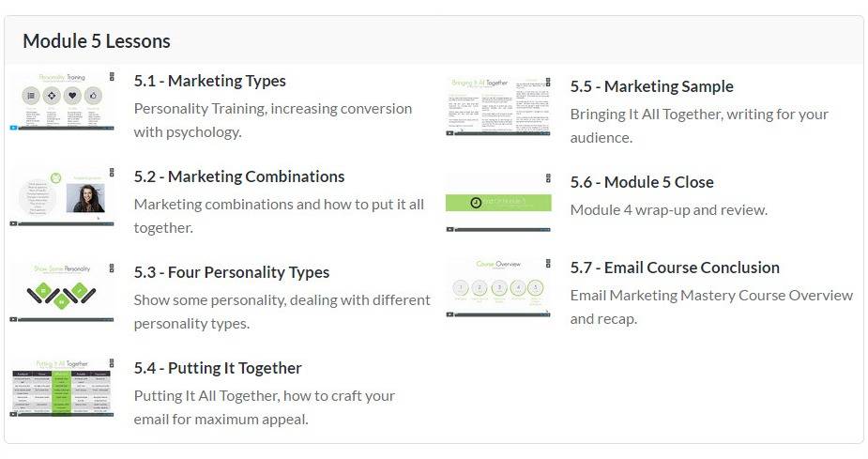Play the 5.7 Email Course Conclusion video
868x459 pixels.
pos(449,314)
